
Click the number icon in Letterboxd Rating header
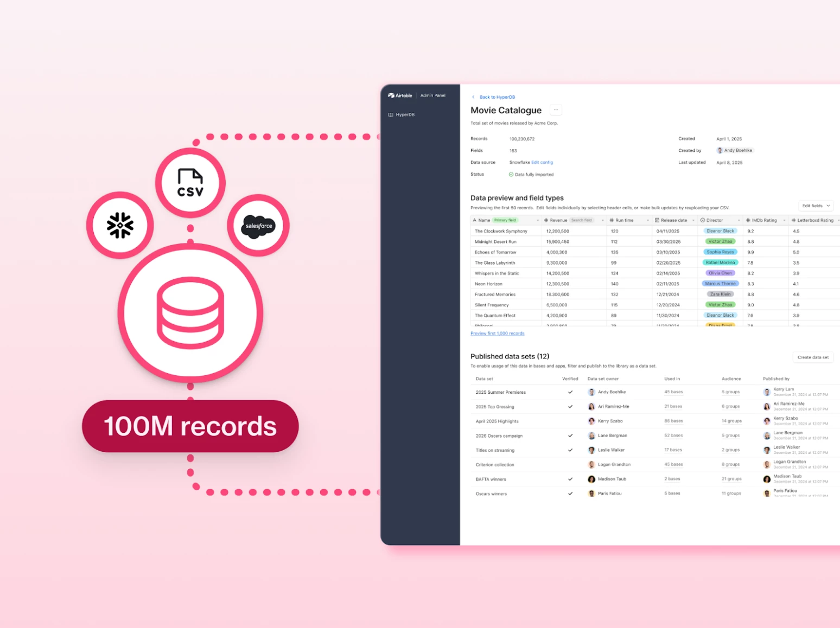tap(794, 220)
